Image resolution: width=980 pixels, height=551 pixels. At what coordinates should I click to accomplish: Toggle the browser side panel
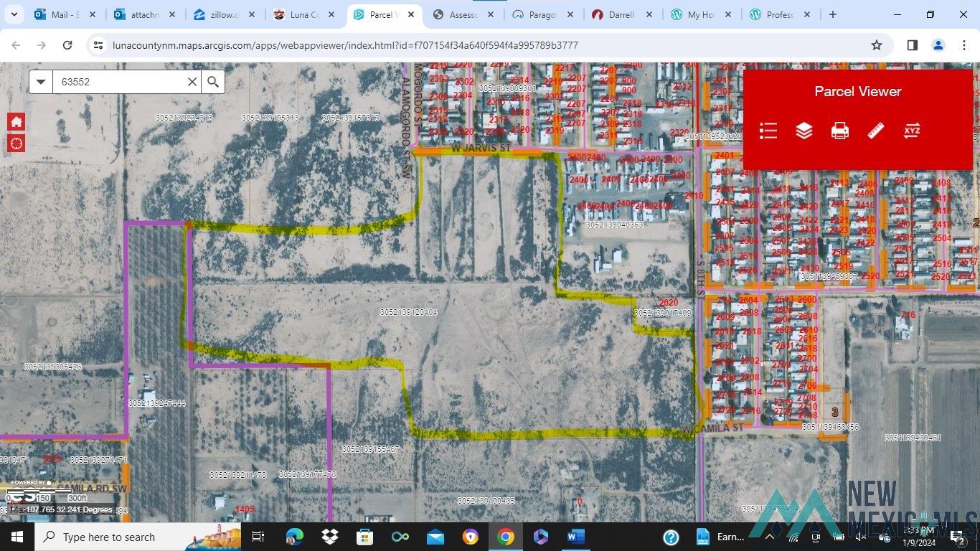(912, 45)
